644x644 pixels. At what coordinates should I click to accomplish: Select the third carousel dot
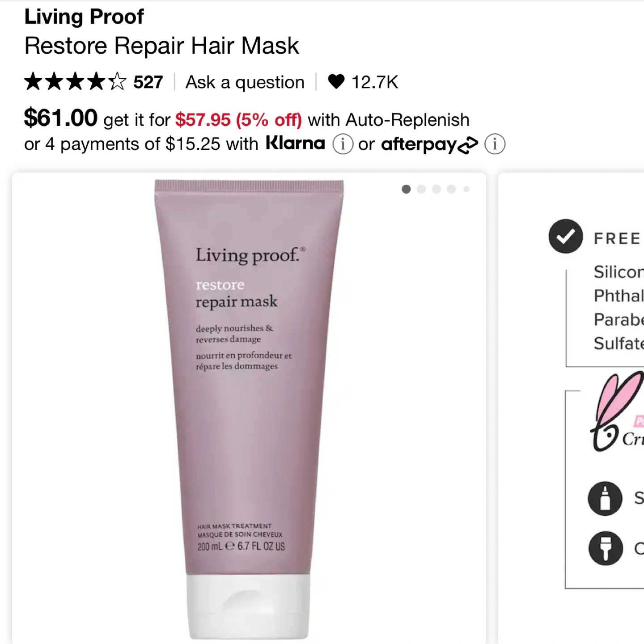436,189
